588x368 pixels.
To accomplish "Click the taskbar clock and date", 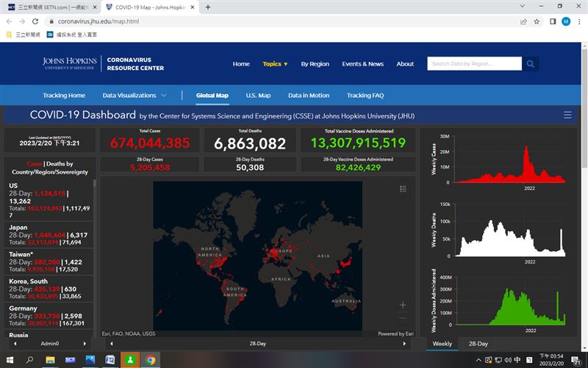I will click(551, 360).
